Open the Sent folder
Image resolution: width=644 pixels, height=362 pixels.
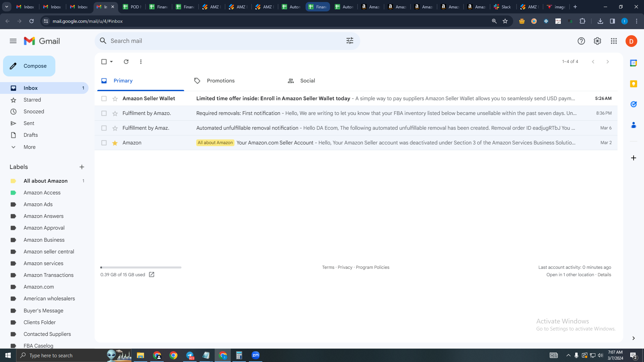[x=29, y=123]
